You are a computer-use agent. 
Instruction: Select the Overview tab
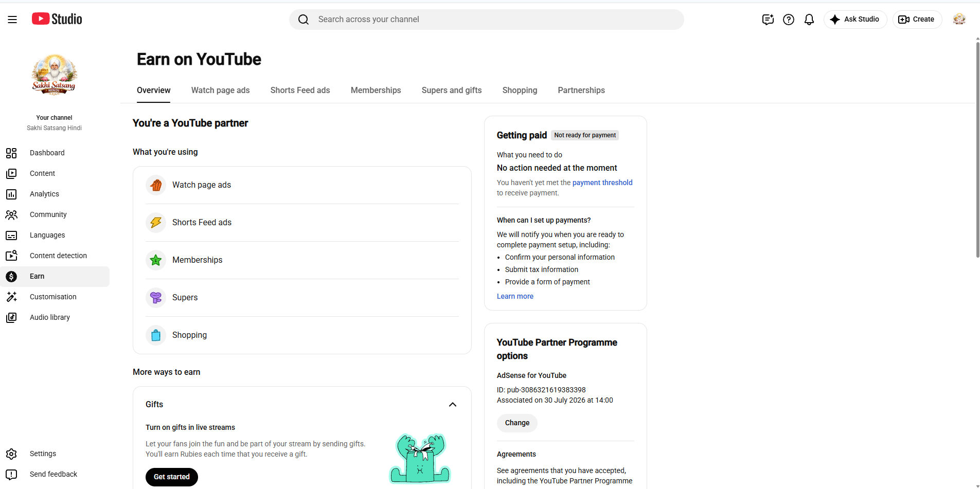coord(153,90)
